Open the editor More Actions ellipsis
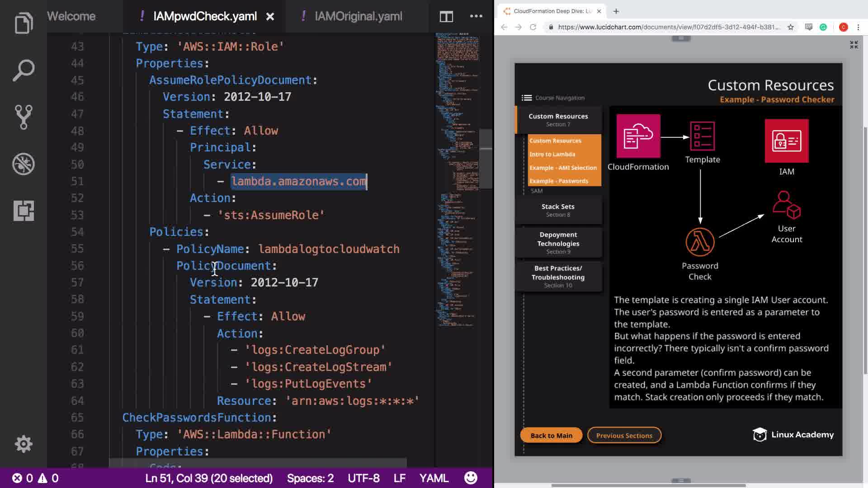Viewport: 868px width, 488px height. point(476,16)
